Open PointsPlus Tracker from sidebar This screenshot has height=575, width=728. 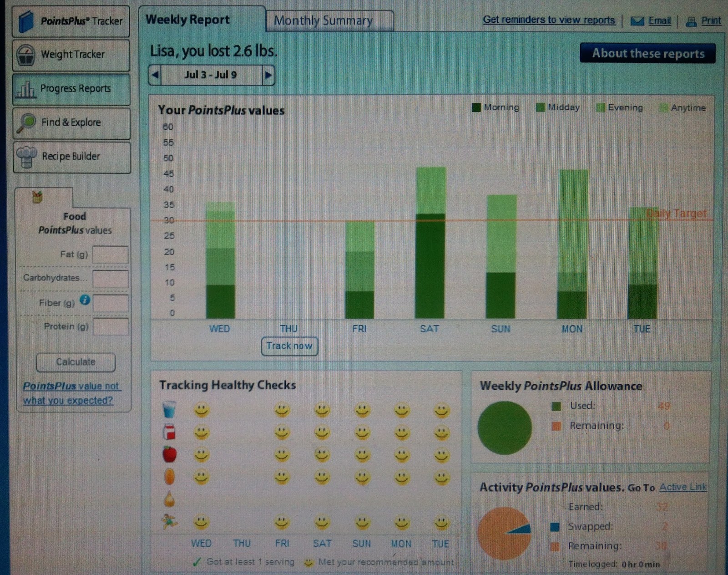point(71,21)
